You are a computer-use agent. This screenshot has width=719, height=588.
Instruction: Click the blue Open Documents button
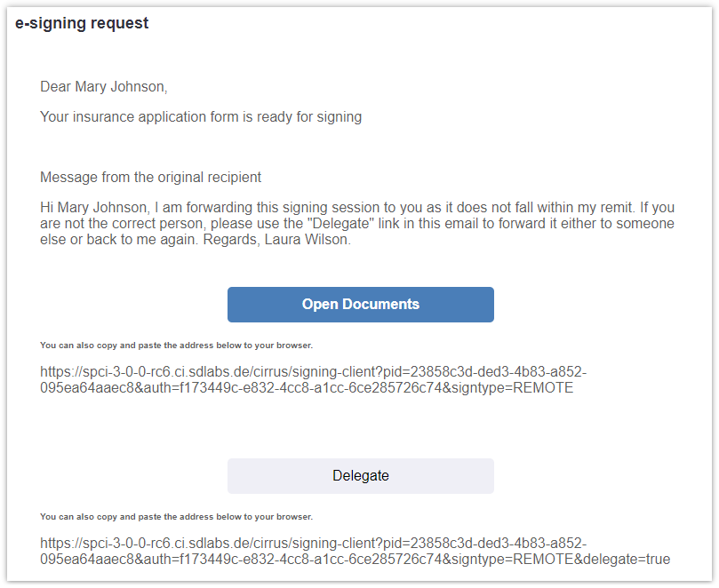pyautogui.click(x=360, y=304)
